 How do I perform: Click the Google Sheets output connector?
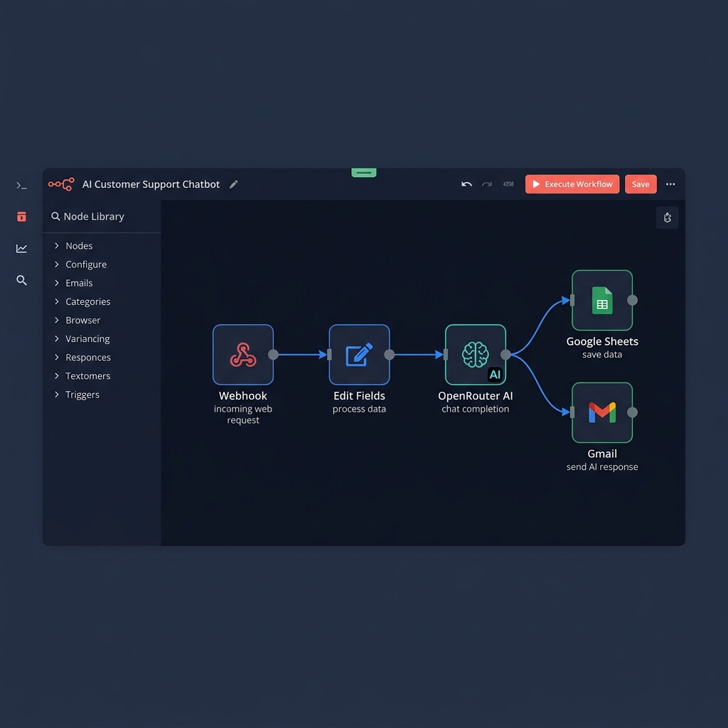pos(632,301)
